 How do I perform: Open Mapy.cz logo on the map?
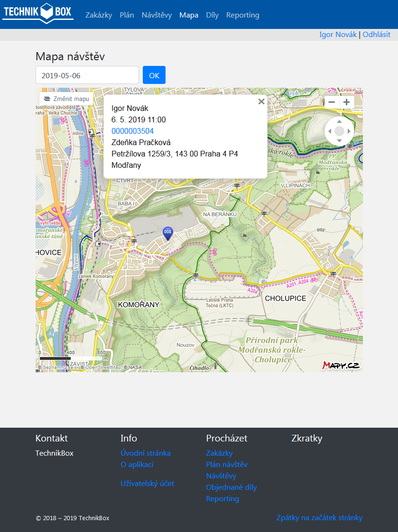tap(341, 365)
